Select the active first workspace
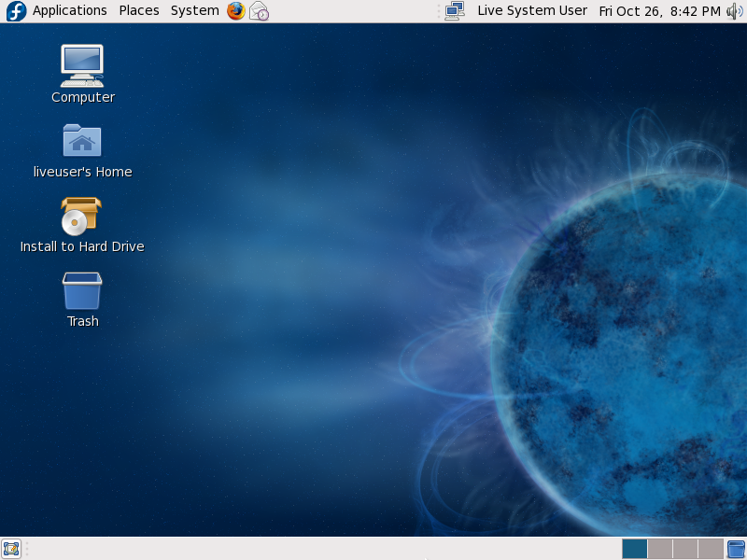The width and height of the screenshot is (747, 560). tap(635, 549)
